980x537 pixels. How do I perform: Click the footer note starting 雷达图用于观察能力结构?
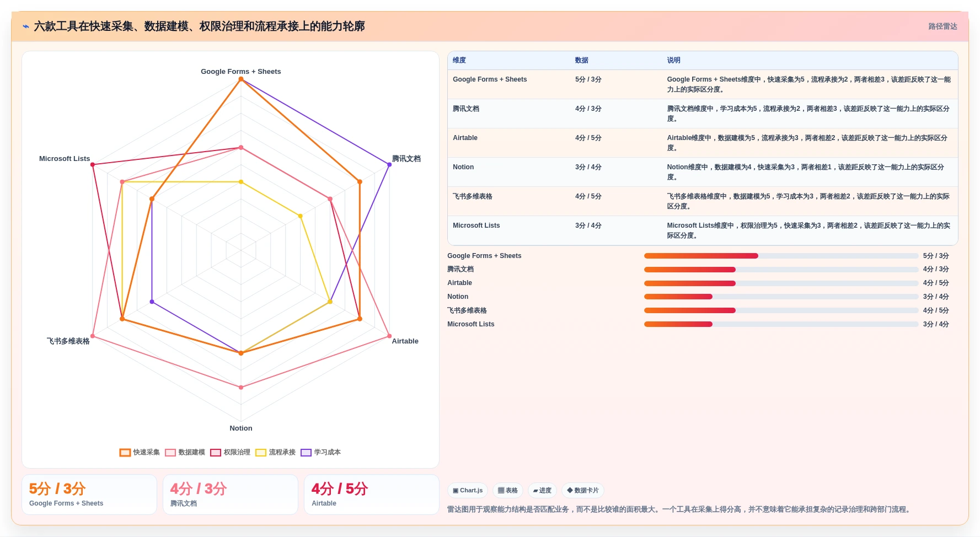[679, 509]
